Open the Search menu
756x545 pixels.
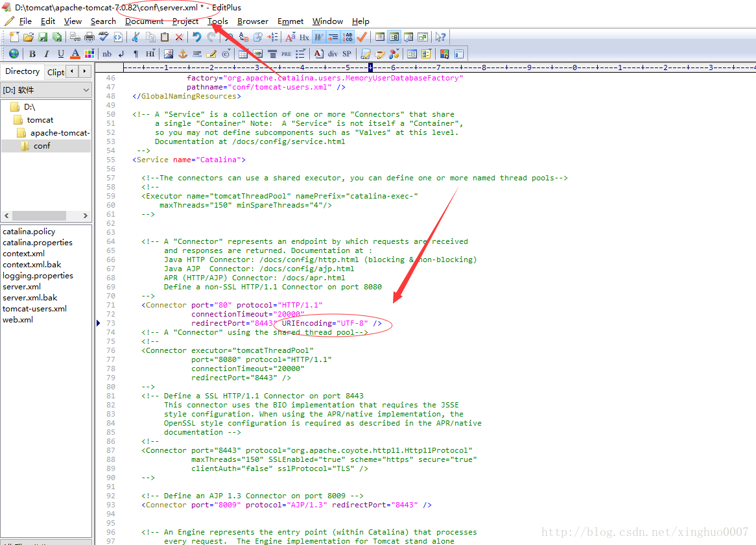click(x=103, y=21)
